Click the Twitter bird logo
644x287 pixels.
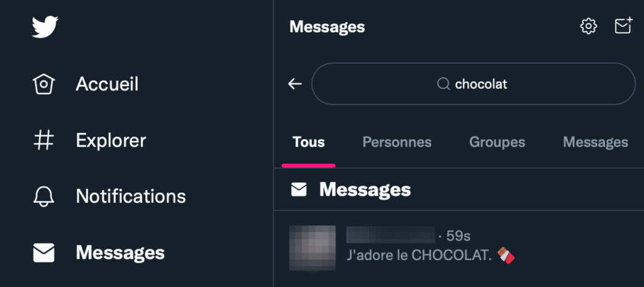pyautogui.click(x=45, y=27)
